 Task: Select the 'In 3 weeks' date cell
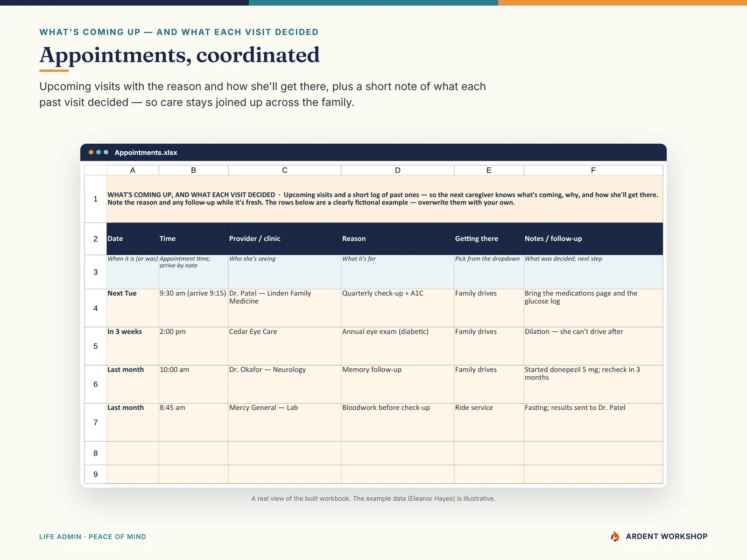click(133, 346)
